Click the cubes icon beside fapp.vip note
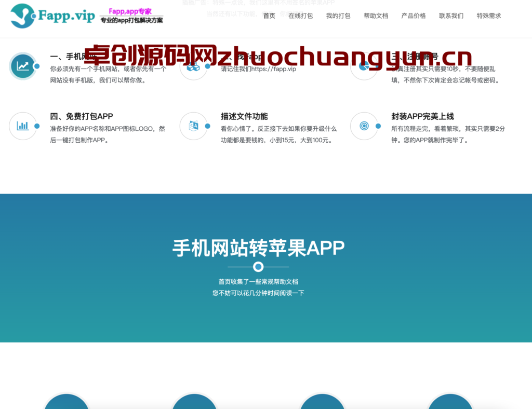The height and width of the screenshot is (409, 532). pos(193,67)
